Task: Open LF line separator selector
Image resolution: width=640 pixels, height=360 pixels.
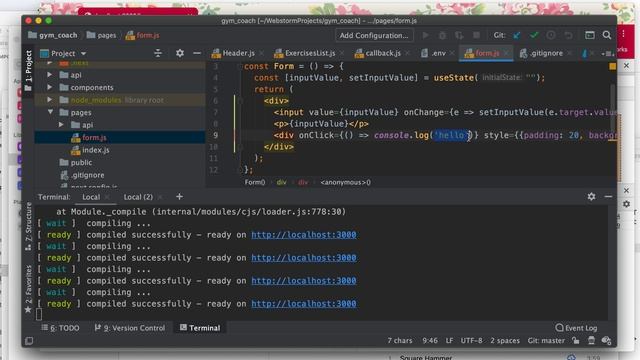Action: coord(449,340)
